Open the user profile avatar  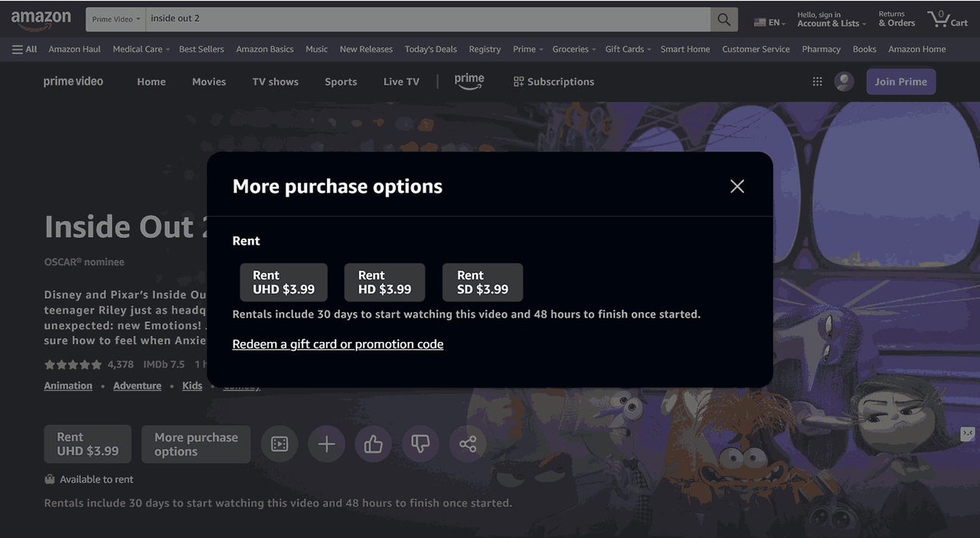point(844,82)
